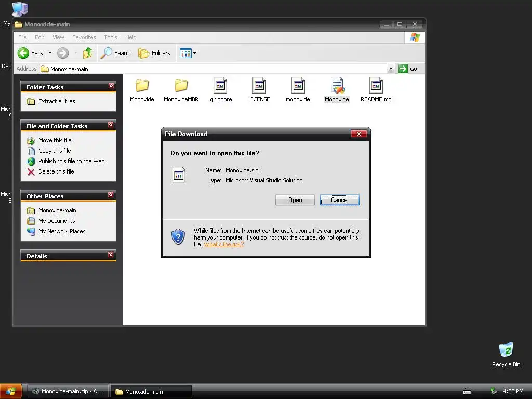The width and height of the screenshot is (532, 399).
Task: Click the system tray network icon
Action: tap(494, 391)
